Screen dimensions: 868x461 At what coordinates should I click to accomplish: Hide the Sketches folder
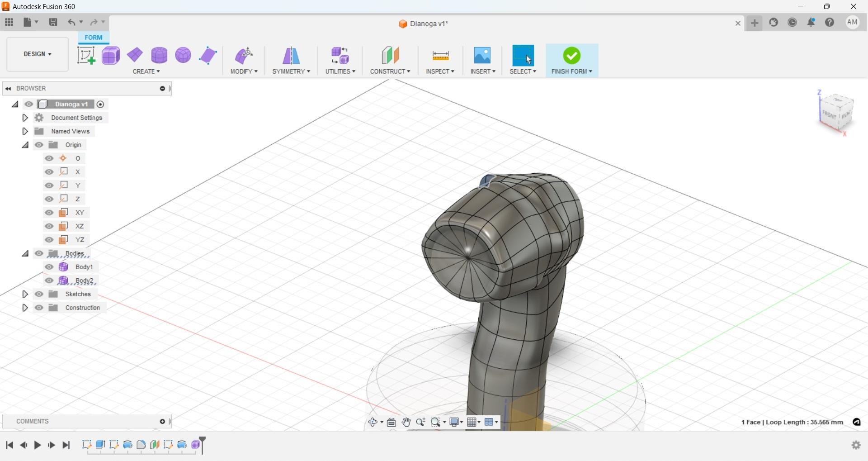click(x=39, y=294)
